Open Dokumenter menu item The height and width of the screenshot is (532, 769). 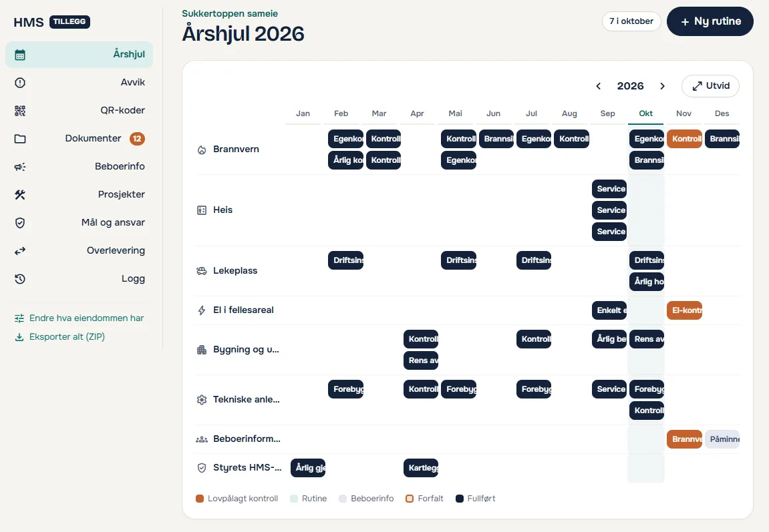(79, 138)
